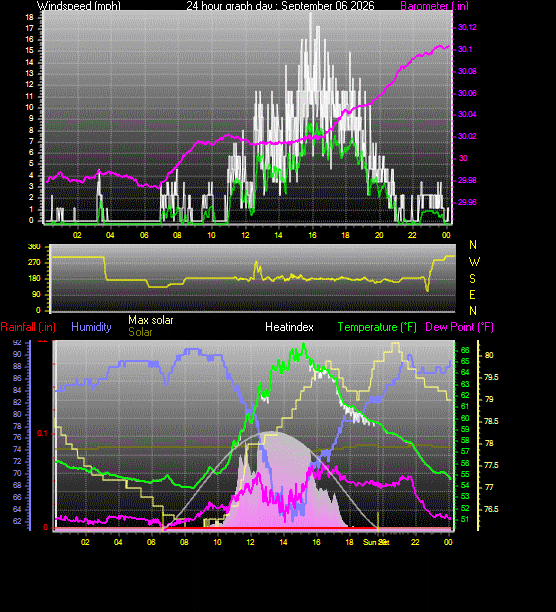Select the olive 'Solar' legend label
The image size is (556, 612).
pyautogui.click(x=140, y=332)
